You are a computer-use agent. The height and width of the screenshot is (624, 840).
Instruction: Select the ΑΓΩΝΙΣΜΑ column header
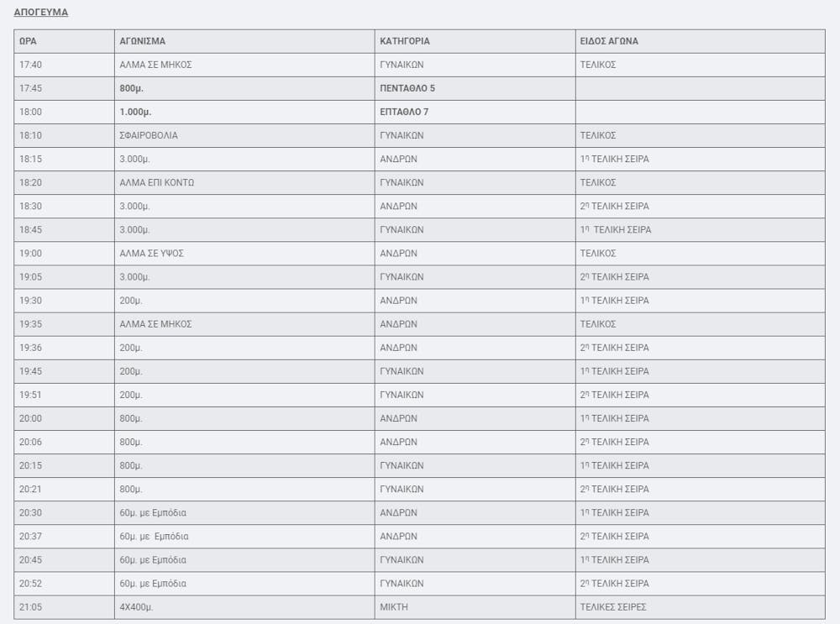pyautogui.click(x=143, y=41)
